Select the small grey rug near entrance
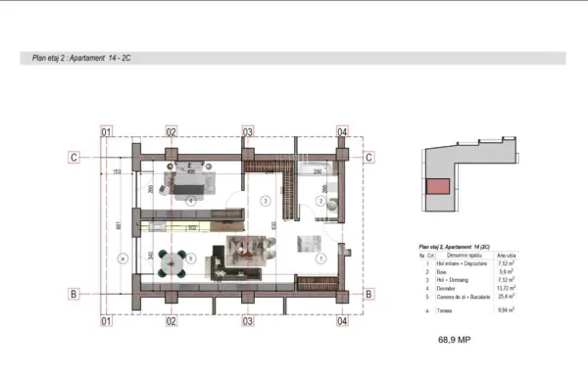 309,244
